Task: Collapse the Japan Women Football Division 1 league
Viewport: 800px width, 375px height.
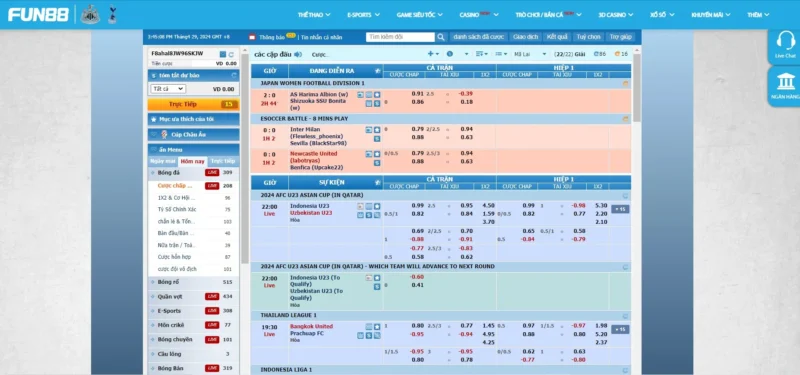Action: tap(626, 83)
